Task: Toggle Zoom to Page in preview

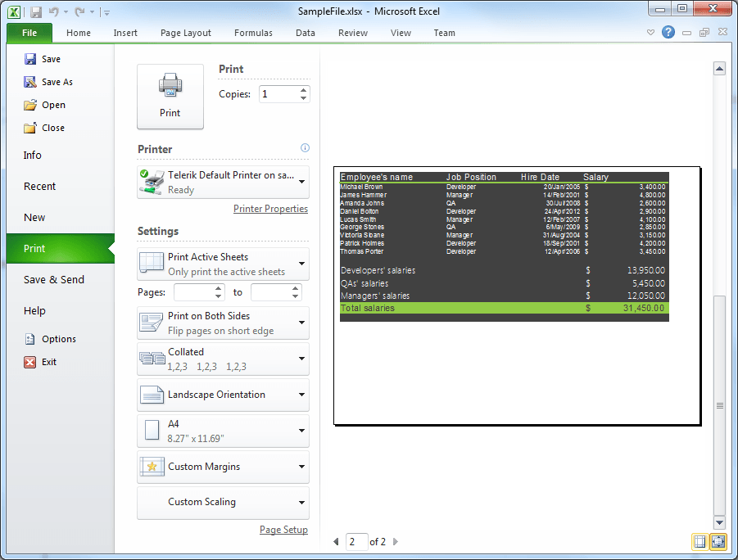Action: 718,542
